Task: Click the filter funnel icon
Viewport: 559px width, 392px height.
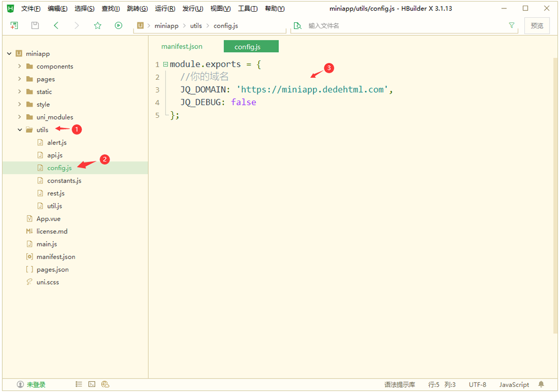Action: [511, 26]
